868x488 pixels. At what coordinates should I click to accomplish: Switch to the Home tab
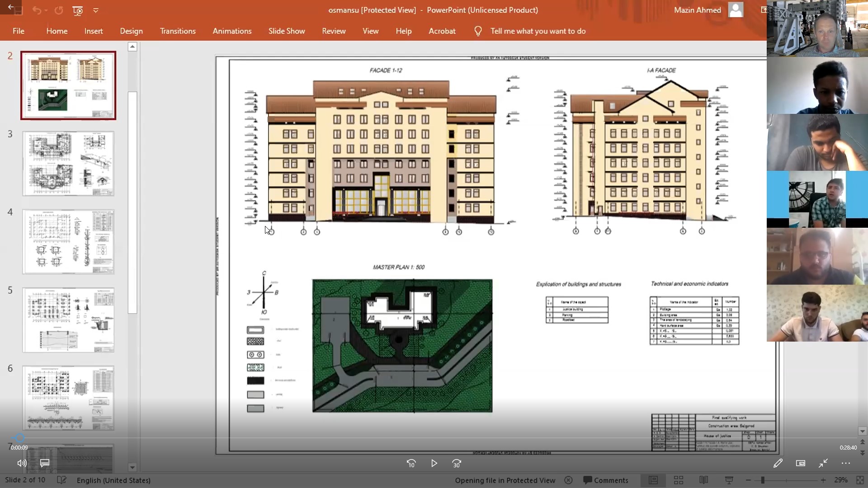tap(57, 31)
